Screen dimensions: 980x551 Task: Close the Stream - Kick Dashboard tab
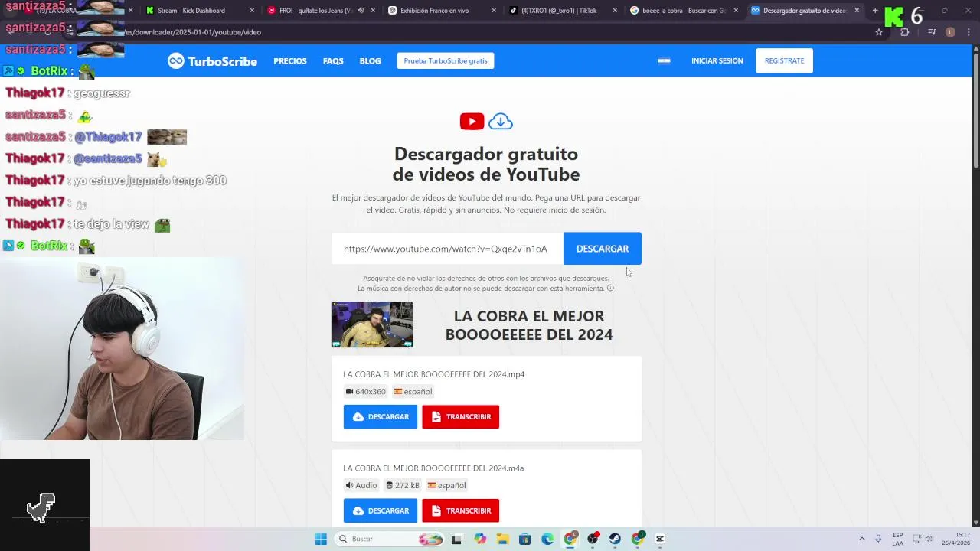253,11
